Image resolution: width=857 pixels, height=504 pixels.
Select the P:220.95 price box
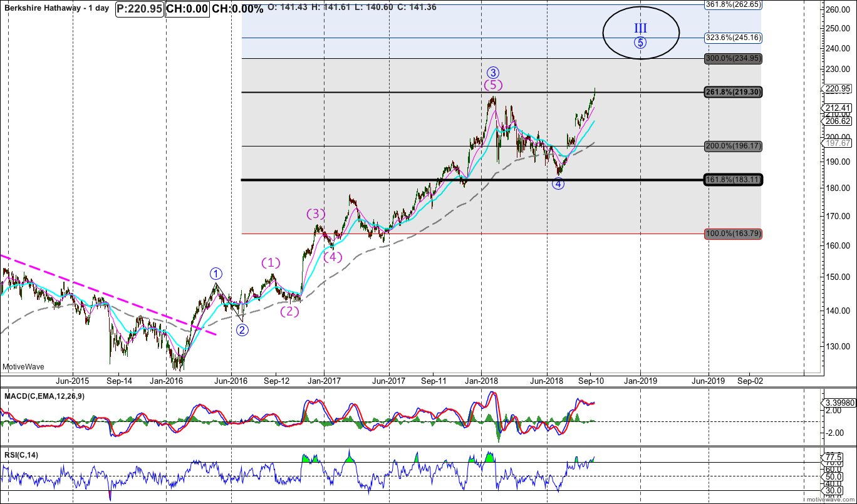[140, 9]
